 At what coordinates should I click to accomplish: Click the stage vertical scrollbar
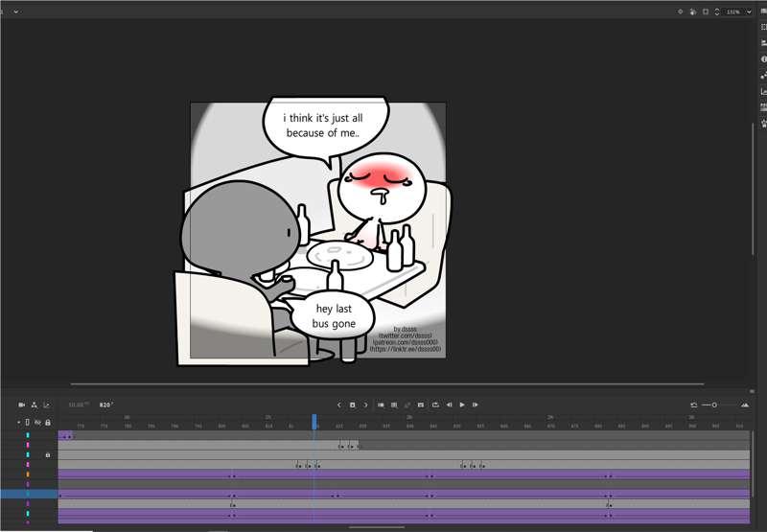(x=753, y=188)
